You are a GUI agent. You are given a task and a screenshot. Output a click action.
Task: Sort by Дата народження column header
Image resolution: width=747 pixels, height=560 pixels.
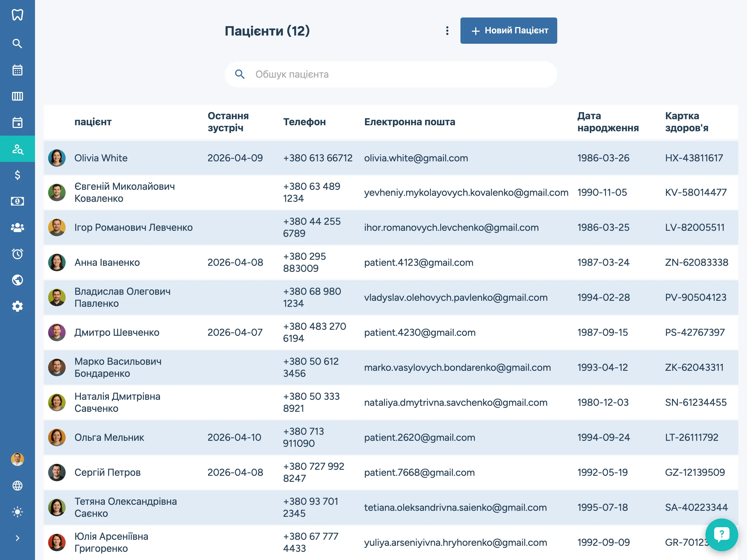click(x=608, y=122)
